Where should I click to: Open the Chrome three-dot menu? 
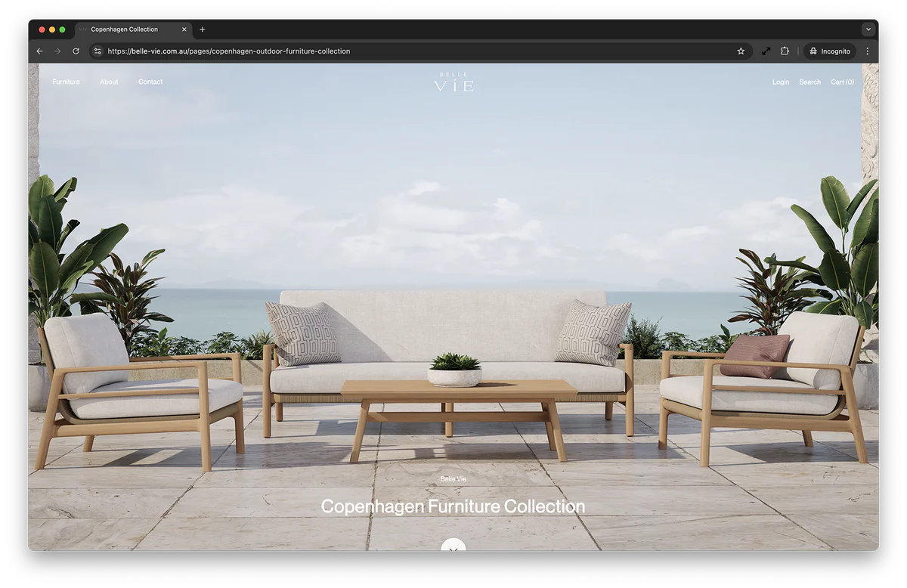tap(867, 51)
